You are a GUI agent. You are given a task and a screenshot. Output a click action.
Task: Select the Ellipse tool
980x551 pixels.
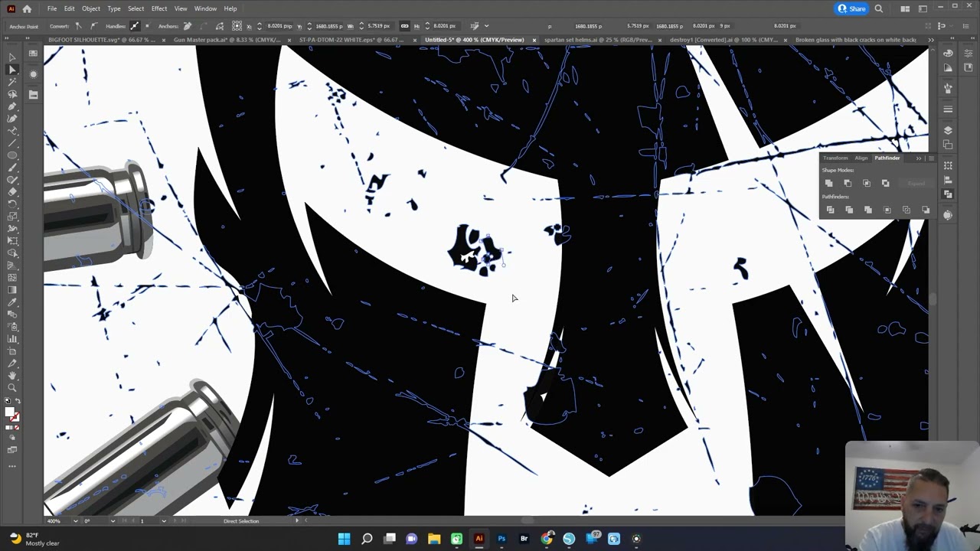point(12,155)
